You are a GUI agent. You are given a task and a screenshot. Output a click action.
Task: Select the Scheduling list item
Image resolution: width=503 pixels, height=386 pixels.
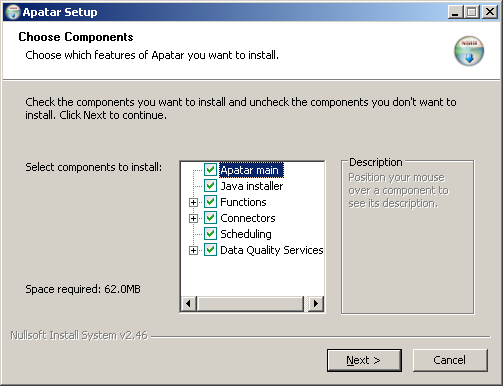pyautogui.click(x=246, y=234)
